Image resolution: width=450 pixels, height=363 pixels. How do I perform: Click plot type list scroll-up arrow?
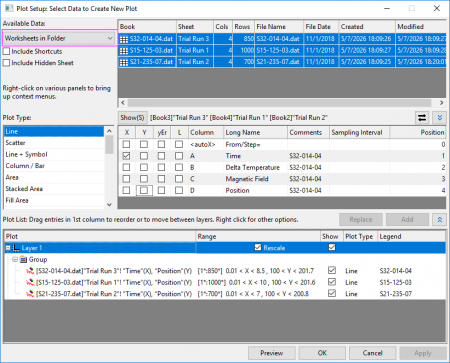(x=109, y=131)
